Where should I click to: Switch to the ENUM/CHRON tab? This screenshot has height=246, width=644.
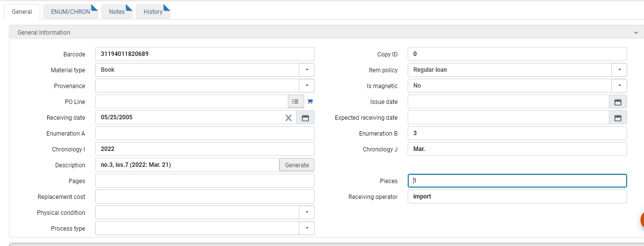[x=71, y=12]
